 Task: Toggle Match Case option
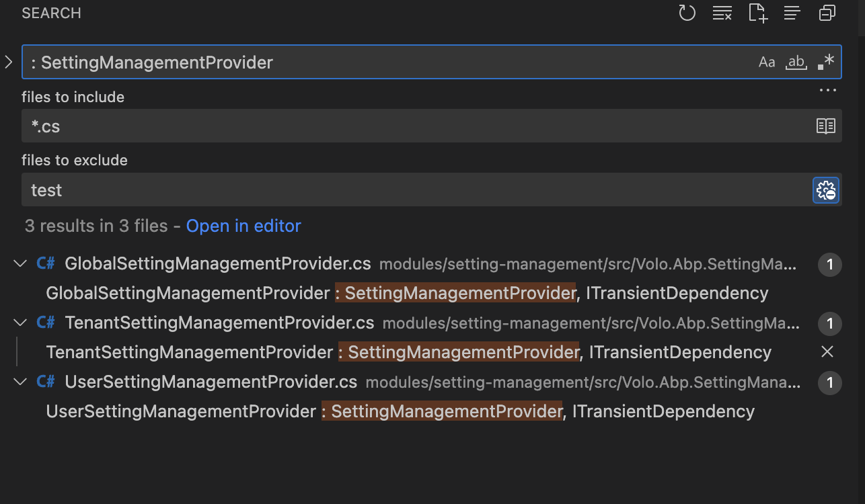tap(767, 62)
